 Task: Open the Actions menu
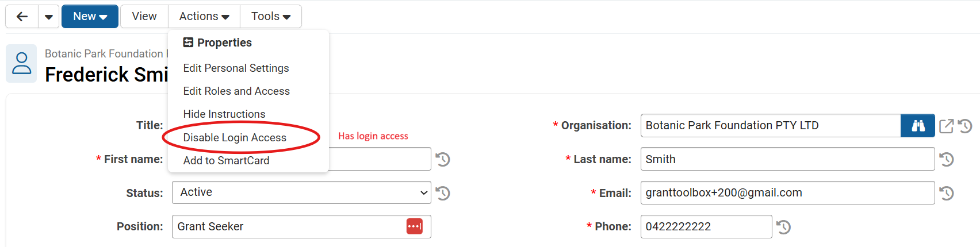pyautogui.click(x=204, y=17)
